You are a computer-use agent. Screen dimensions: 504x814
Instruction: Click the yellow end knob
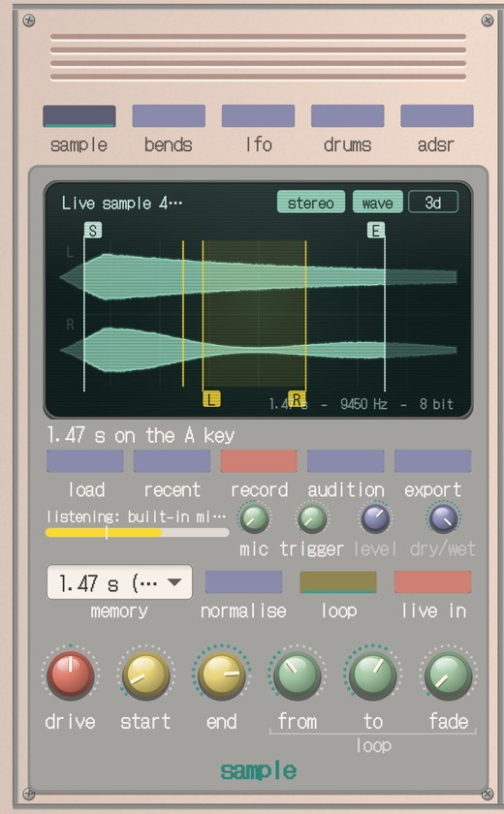(222, 673)
